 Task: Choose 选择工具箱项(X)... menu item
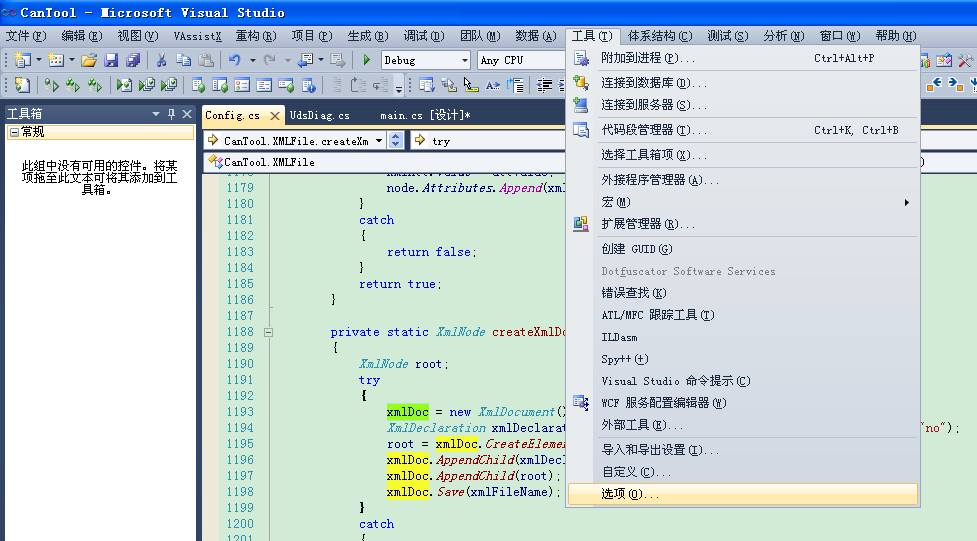pos(743,155)
